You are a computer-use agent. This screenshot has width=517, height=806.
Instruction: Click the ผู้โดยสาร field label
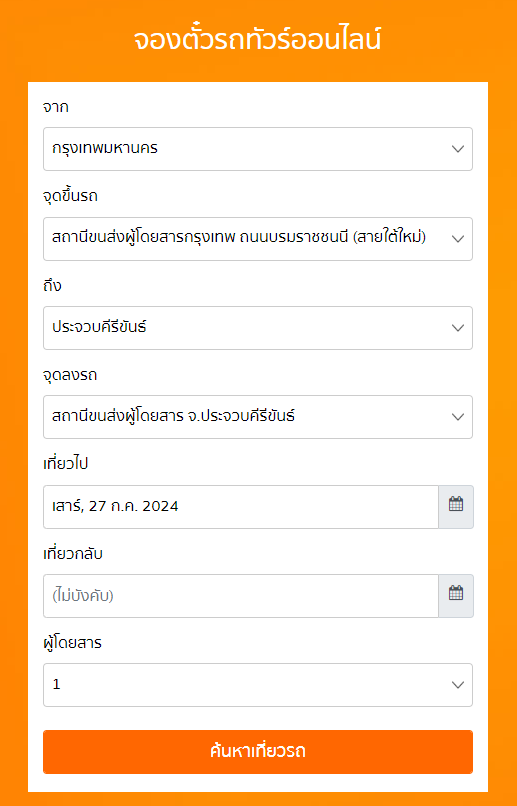tap(72, 643)
